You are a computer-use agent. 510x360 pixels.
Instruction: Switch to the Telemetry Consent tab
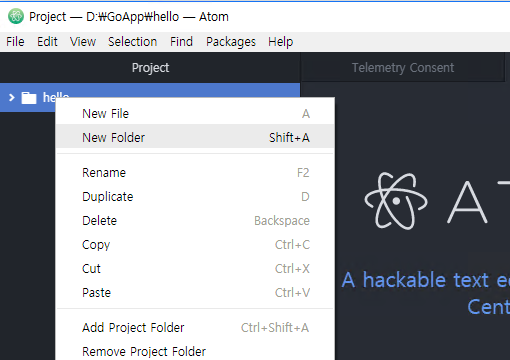coord(403,68)
